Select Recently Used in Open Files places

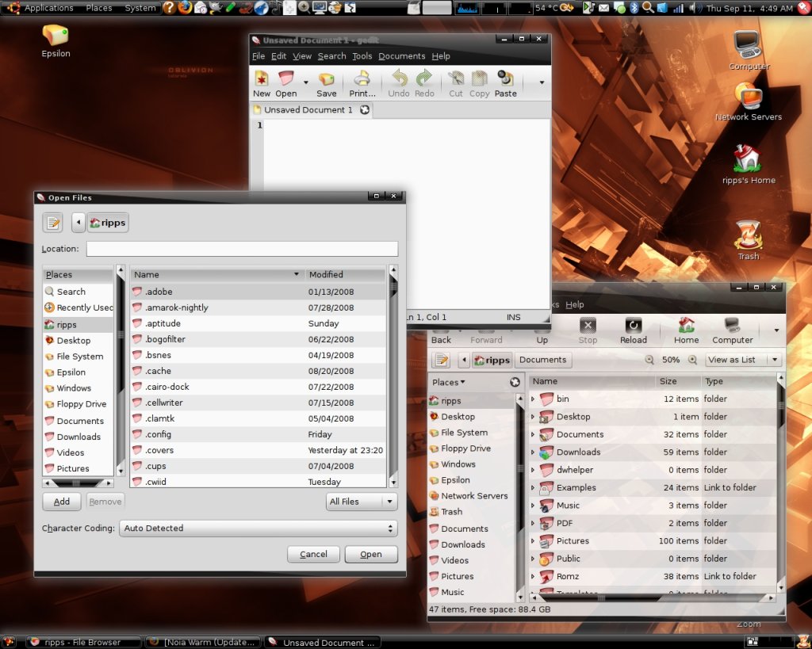point(79,307)
